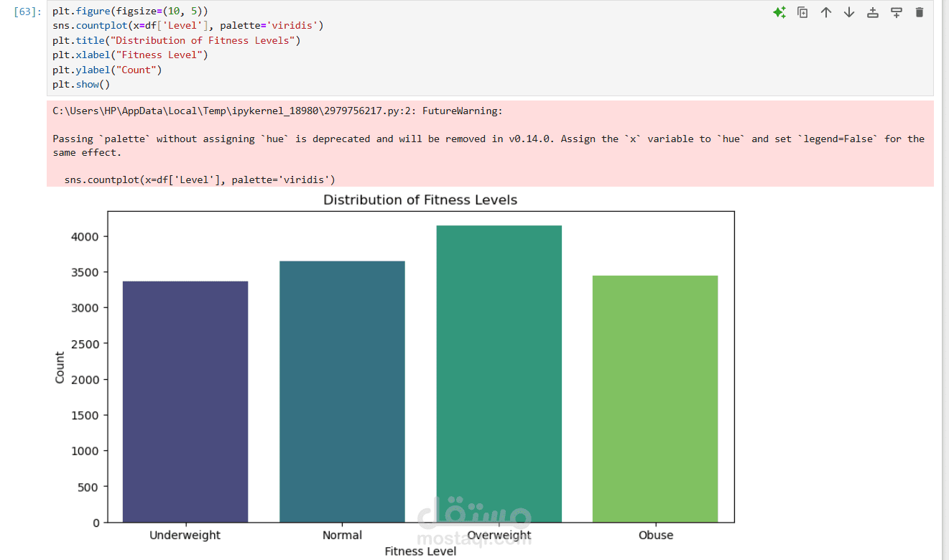
Task: Click the 'Underweight' x-axis label
Action: [185, 536]
